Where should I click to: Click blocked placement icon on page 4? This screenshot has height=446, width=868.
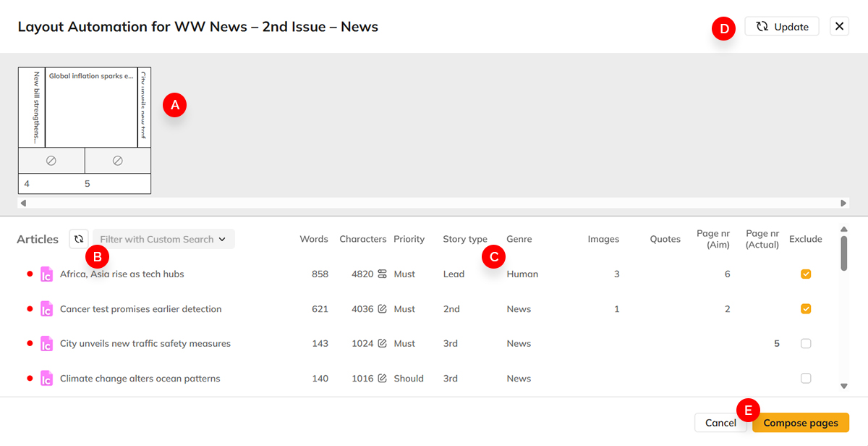tap(51, 160)
